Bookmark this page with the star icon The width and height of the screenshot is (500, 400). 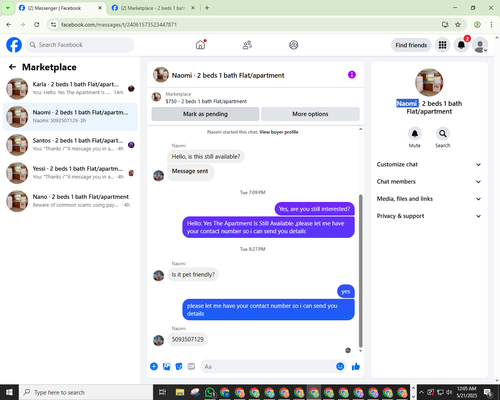tap(458, 24)
